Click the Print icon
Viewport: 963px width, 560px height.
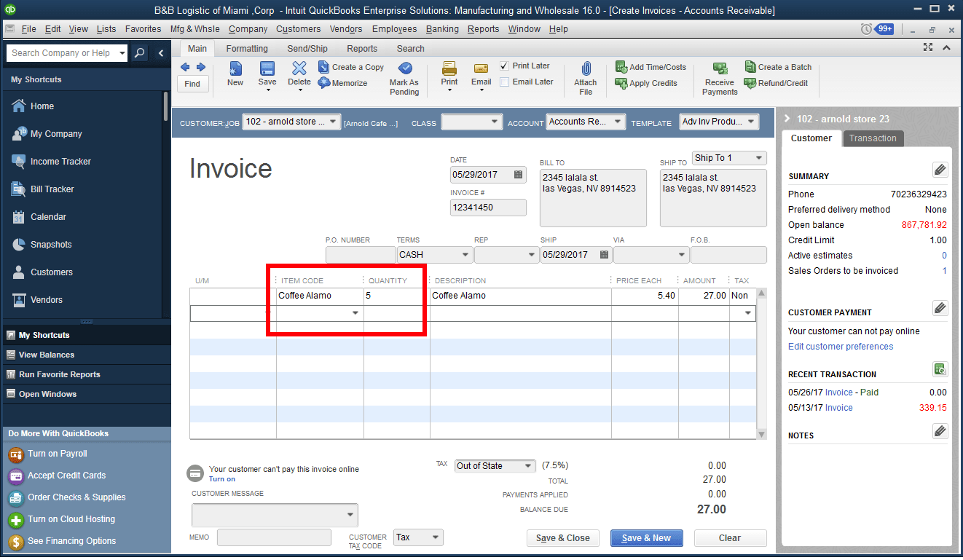click(449, 68)
